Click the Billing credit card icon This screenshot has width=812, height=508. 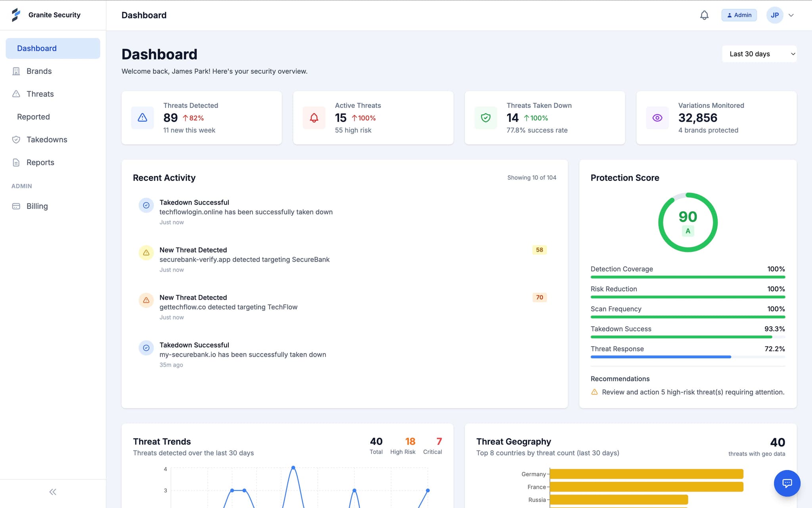coord(16,206)
